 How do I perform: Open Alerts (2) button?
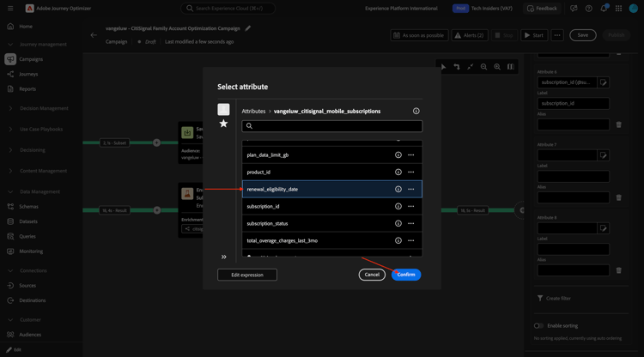(470, 35)
